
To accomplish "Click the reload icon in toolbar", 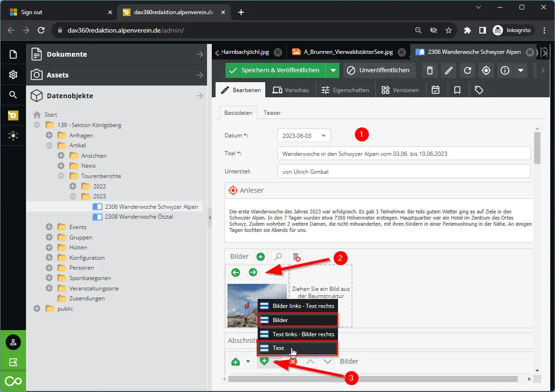I will pyautogui.click(x=468, y=70).
